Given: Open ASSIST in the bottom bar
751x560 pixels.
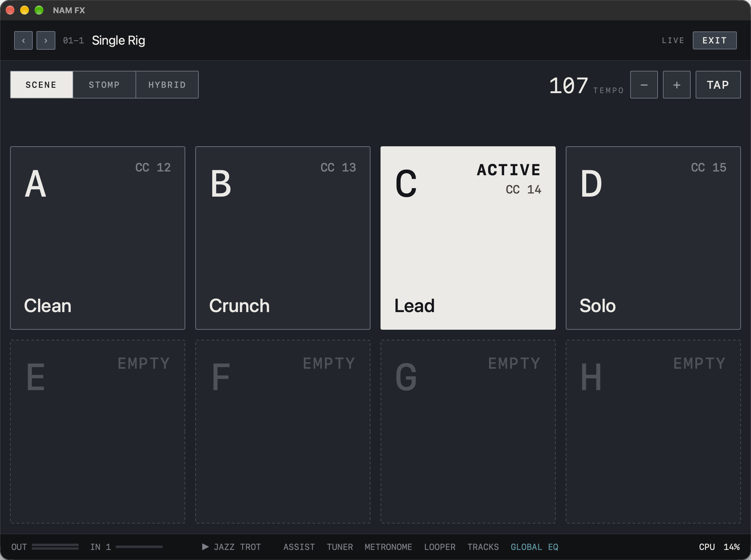Looking at the screenshot, I should coord(299,547).
